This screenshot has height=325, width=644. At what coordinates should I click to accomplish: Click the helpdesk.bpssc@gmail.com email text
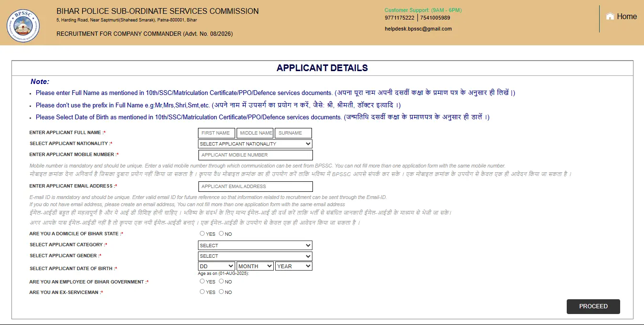[x=418, y=29]
